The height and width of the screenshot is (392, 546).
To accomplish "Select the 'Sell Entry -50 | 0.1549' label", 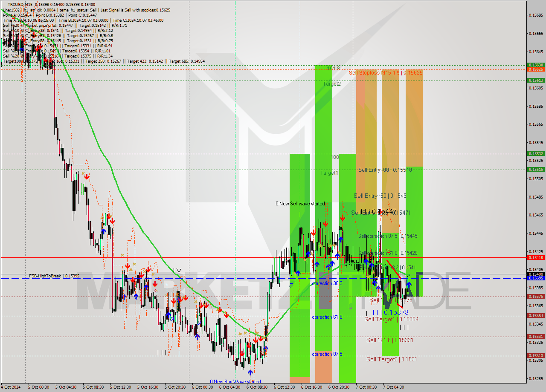I will (380, 196).
